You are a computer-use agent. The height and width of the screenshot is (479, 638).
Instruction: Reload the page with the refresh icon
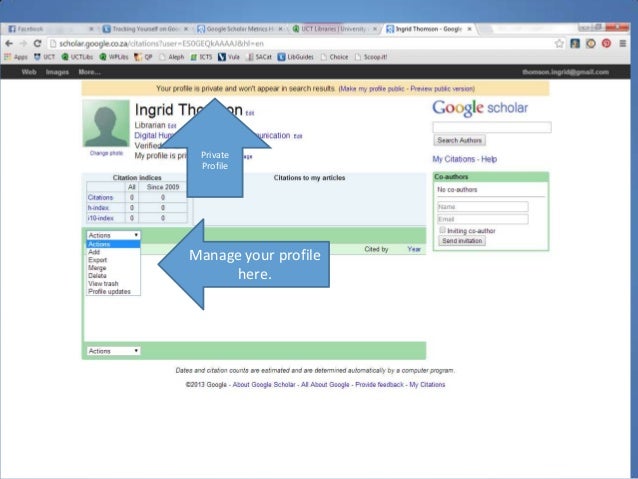pyautogui.click(x=37, y=44)
